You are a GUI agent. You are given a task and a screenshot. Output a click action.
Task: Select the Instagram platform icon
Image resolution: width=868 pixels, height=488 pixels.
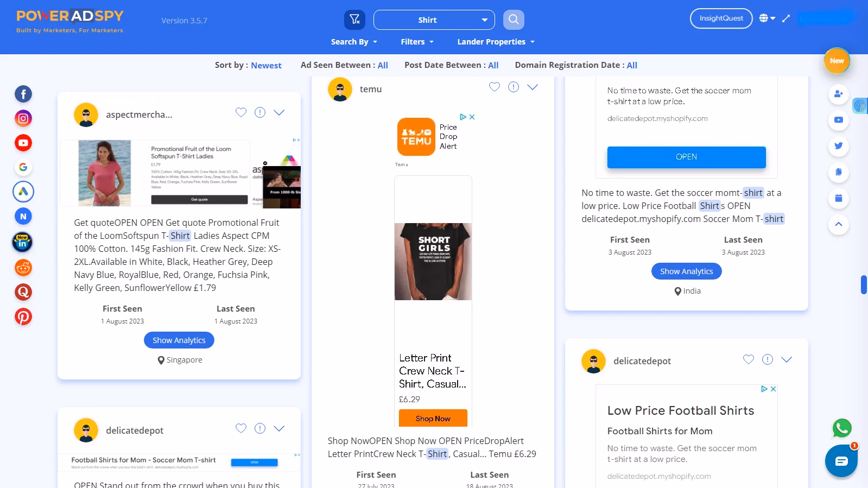click(23, 118)
